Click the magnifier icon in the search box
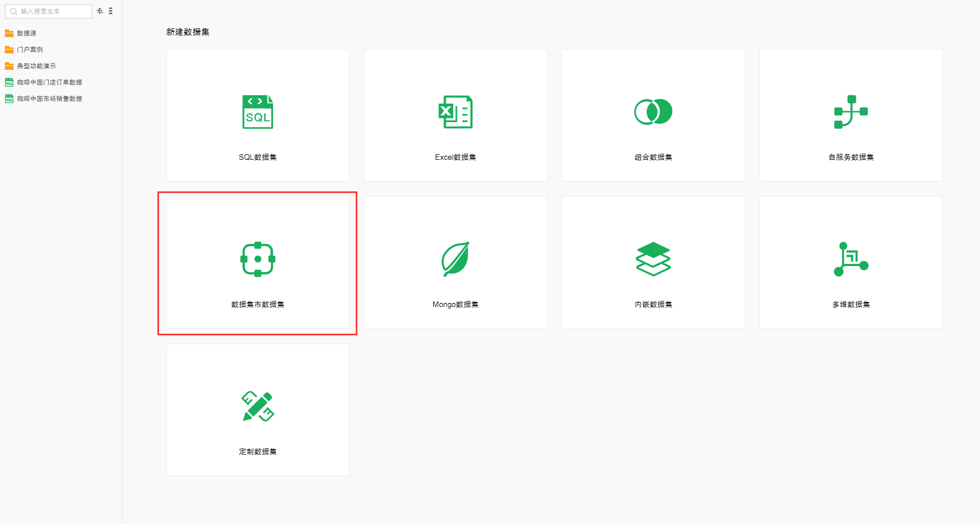 pos(14,11)
